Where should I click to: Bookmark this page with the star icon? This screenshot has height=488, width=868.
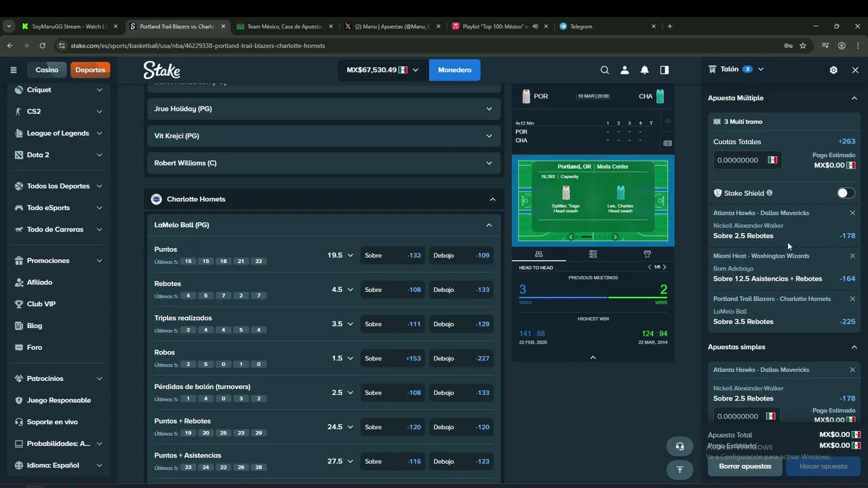click(x=803, y=45)
